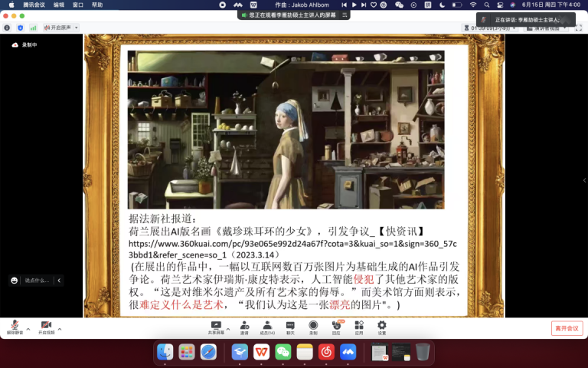The width and height of the screenshot is (588, 368).
Task: Click Tencent Meeting icon in menu bar
Action: pos(238,5)
